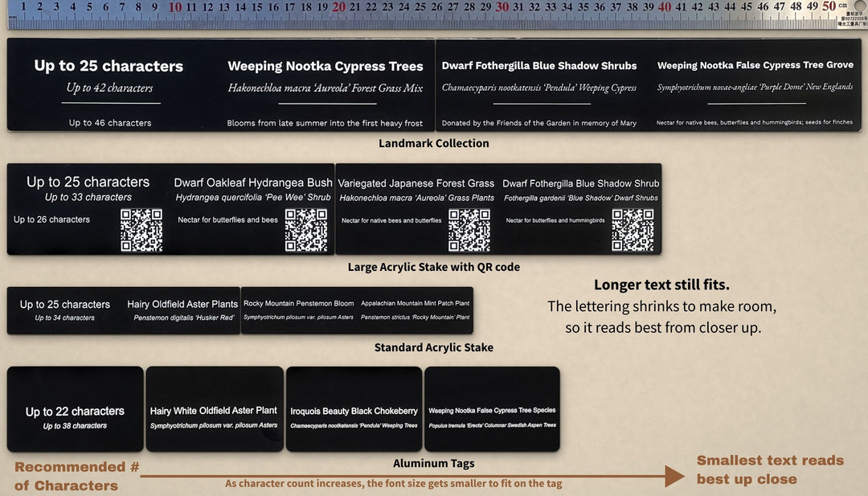The height and width of the screenshot is (496, 868).
Task: Select the 'Dwarf Oakleaf Hydrangea Bush' title
Action: [x=253, y=182]
